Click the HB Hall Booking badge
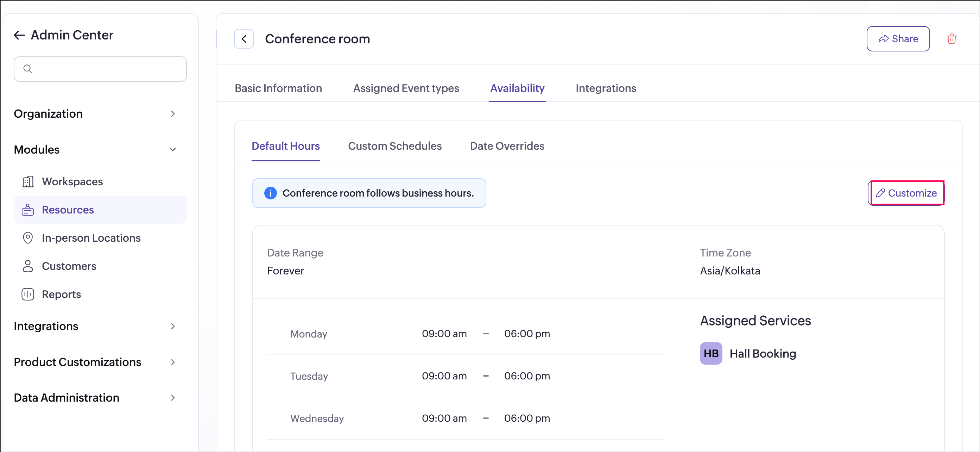This screenshot has width=980, height=452. [711, 353]
